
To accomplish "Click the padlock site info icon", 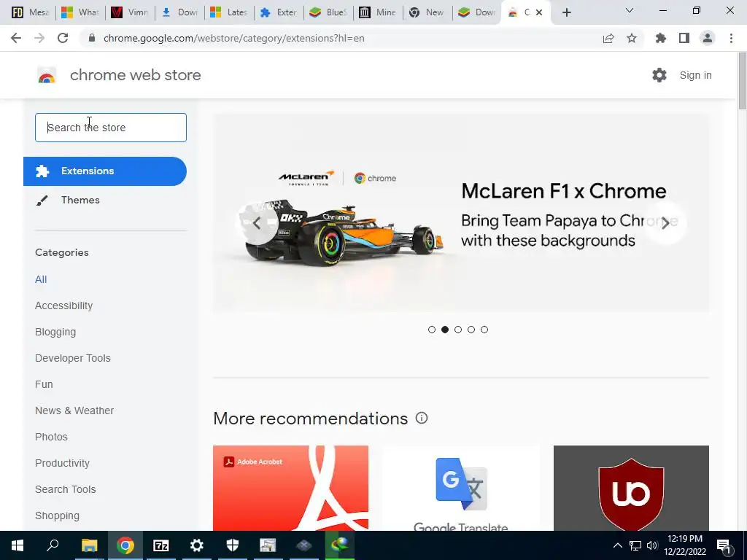I will pyautogui.click(x=93, y=38).
